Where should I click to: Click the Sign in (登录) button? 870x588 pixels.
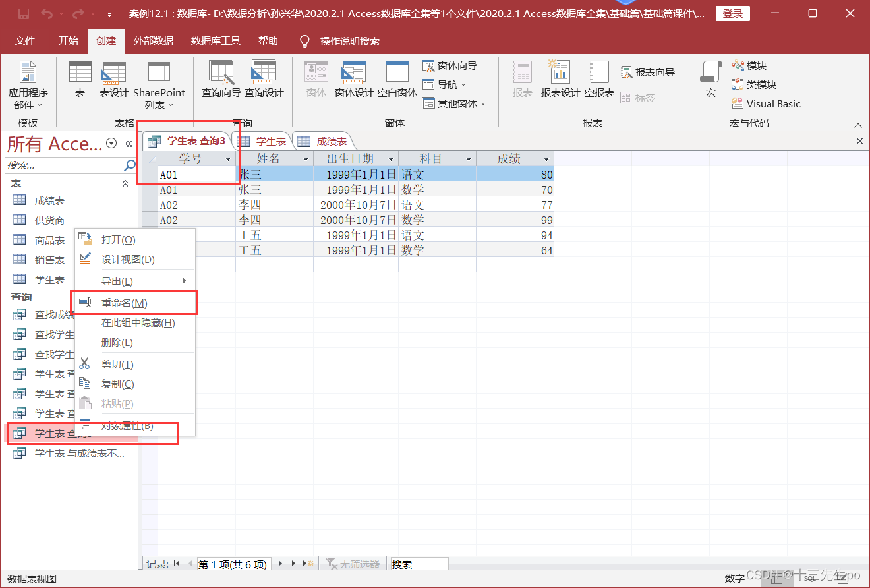click(x=732, y=14)
